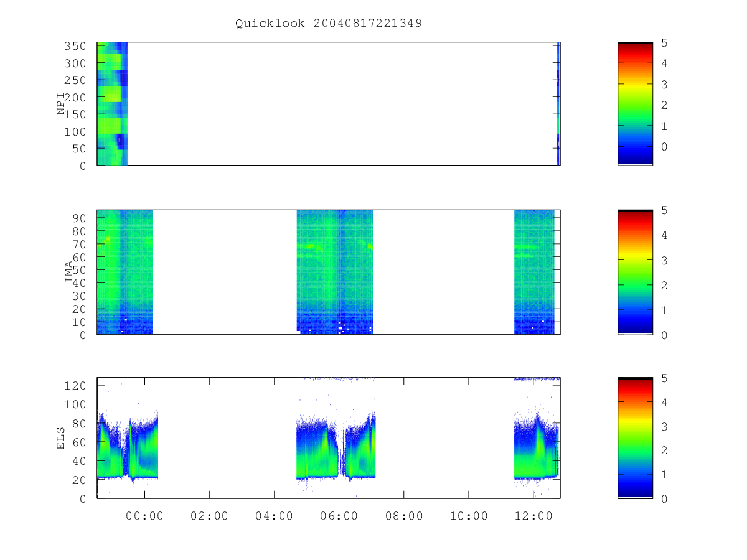Click the first NPI data block at the left edge
Screen dimensions: 747x560
tap(112, 103)
